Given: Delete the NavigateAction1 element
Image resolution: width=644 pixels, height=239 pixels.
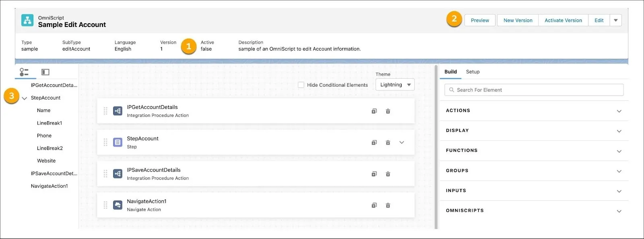Looking at the screenshot, I should (388, 206).
